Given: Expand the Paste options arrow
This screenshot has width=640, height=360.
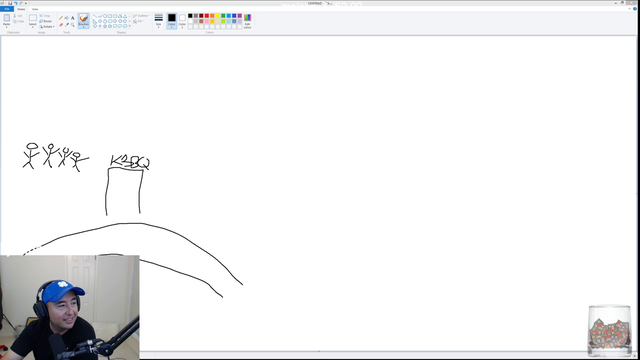Looking at the screenshot, I should tap(7, 26).
